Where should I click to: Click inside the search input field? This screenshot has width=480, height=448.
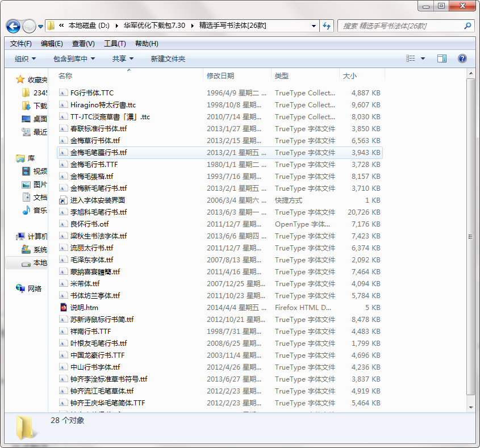[400, 26]
